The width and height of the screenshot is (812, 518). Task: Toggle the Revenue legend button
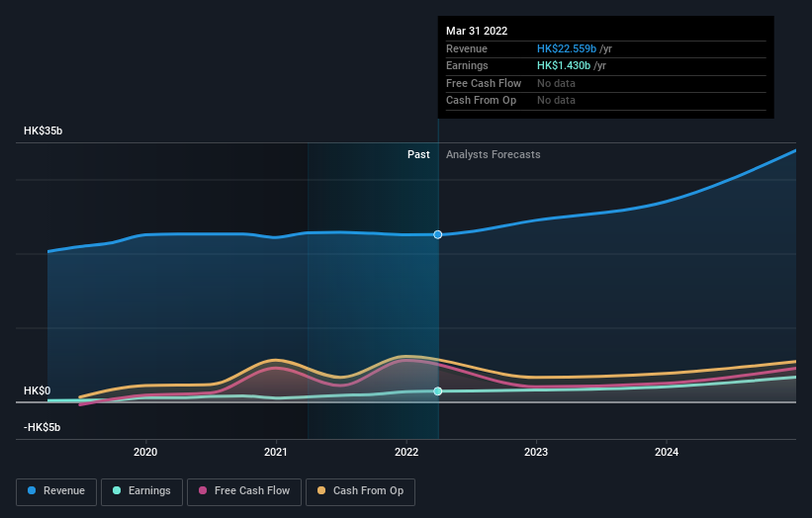coord(56,491)
